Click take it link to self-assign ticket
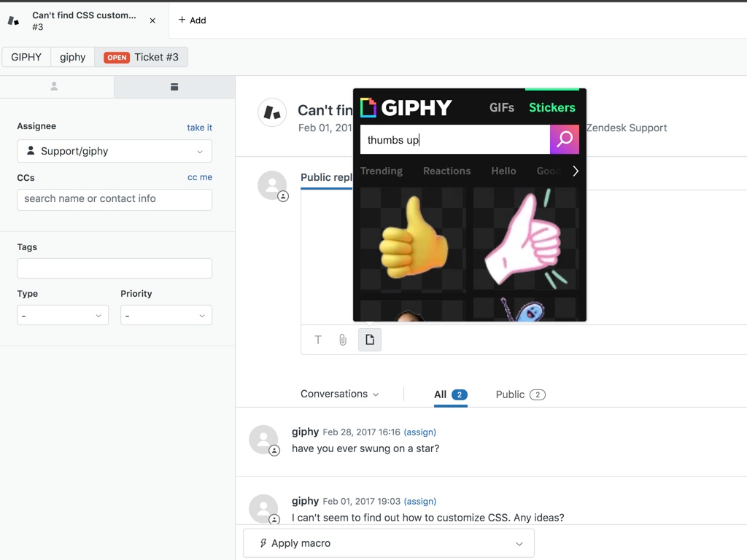The height and width of the screenshot is (560, 747). [x=199, y=127]
